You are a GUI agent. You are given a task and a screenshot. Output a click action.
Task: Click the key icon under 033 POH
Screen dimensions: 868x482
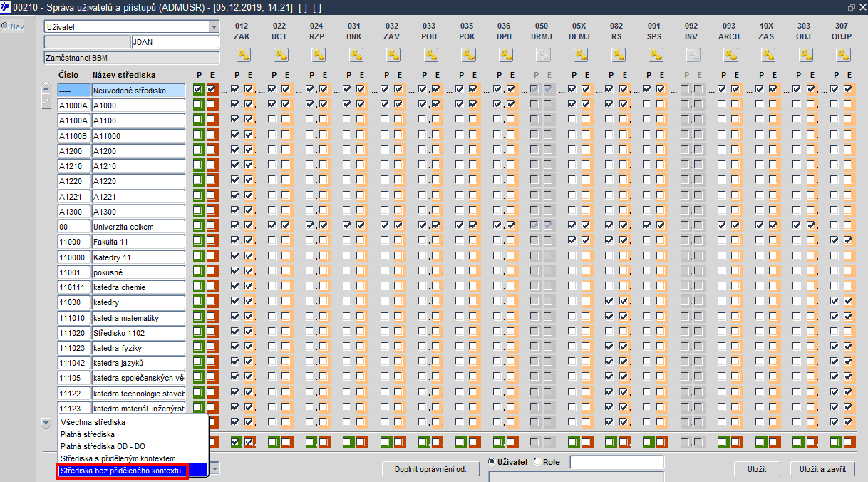tap(430, 54)
